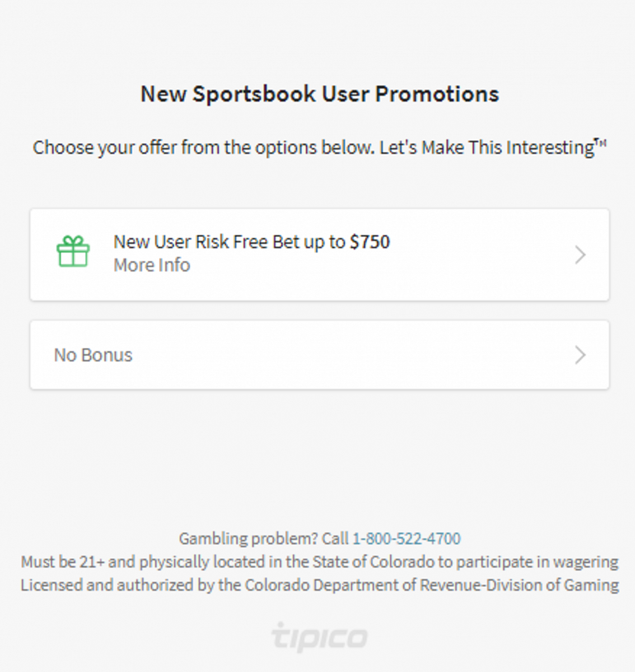Select the No Bonus option label
Image resolution: width=635 pixels, height=672 pixels.
(x=93, y=355)
